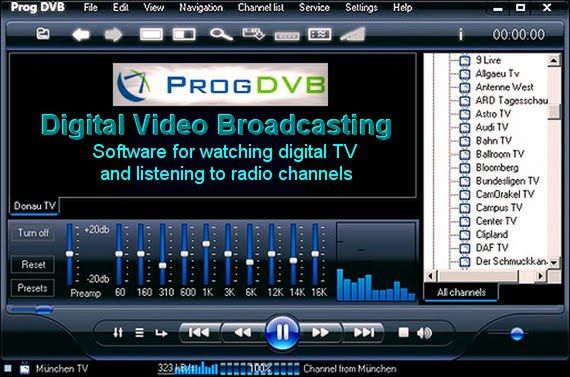Click the 310 band slider handle
Viewport: 570px width, 377px height.
pos(162,265)
